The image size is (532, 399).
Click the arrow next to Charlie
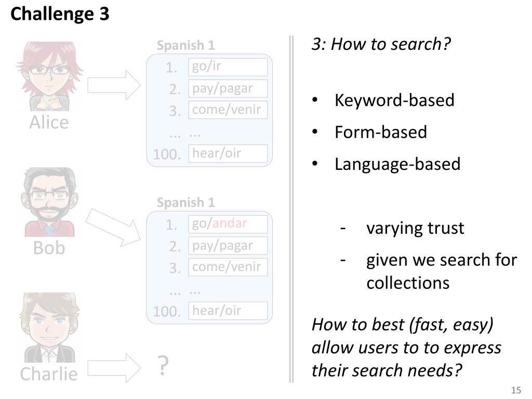(x=114, y=368)
